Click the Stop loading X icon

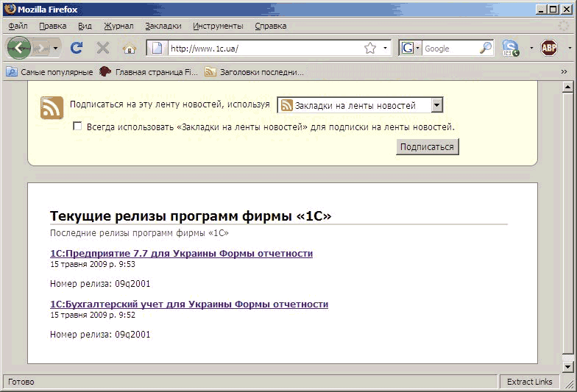[103, 48]
